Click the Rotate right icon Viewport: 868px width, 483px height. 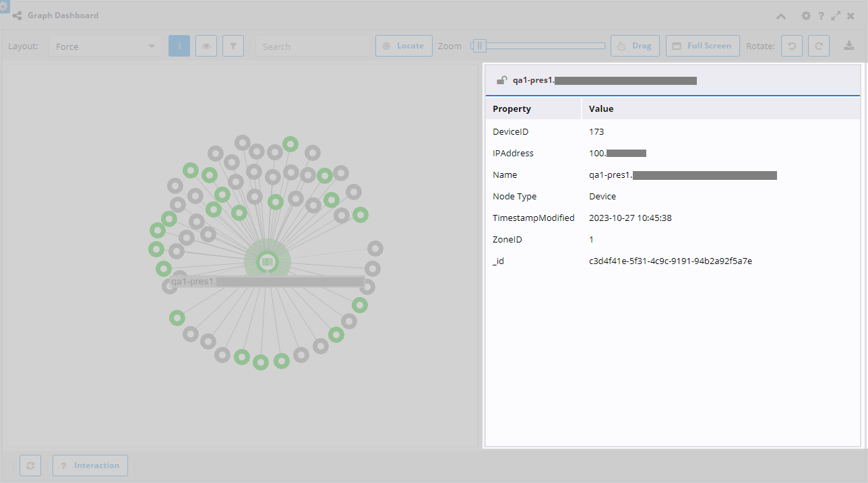click(x=818, y=45)
